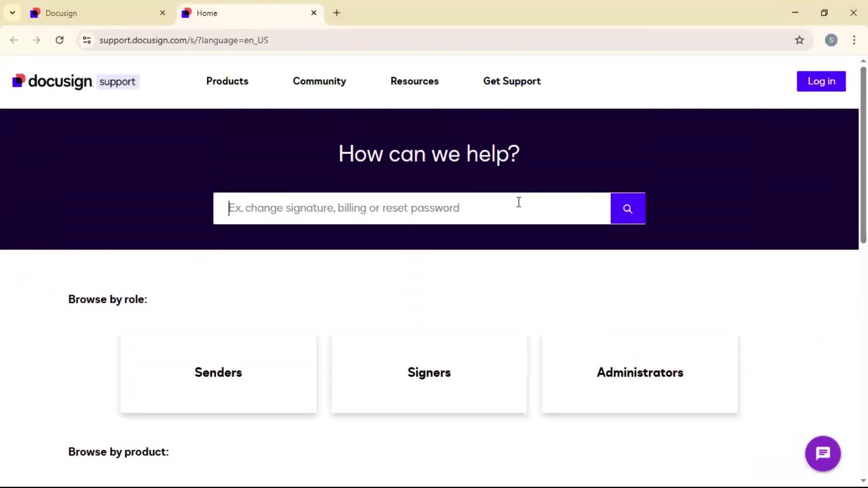
Task: Open the Resources menu
Action: pyautogui.click(x=415, y=81)
